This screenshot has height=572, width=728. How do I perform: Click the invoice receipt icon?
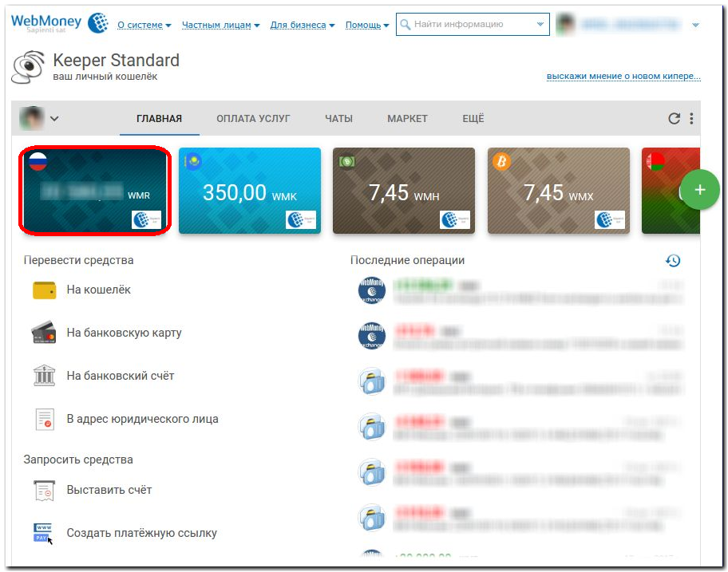(x=45, y=491)
